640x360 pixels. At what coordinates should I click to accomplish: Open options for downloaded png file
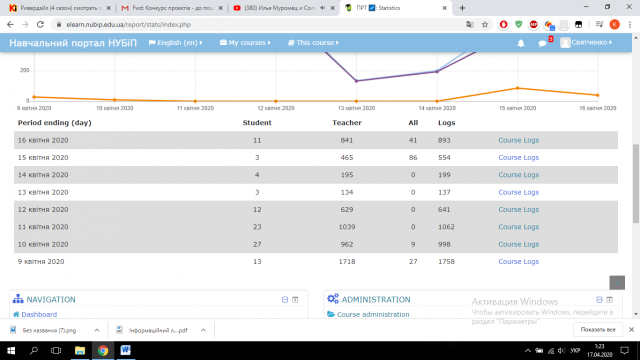[x=97, y=330]
